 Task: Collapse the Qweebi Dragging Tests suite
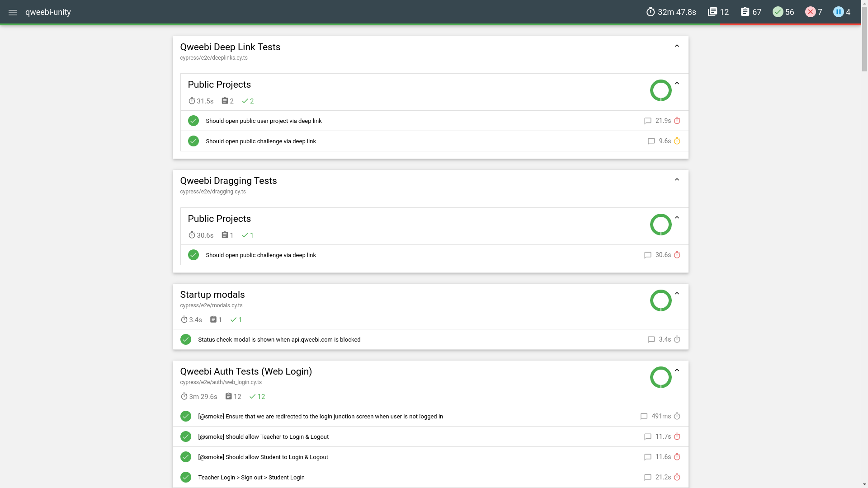(677, 180)
